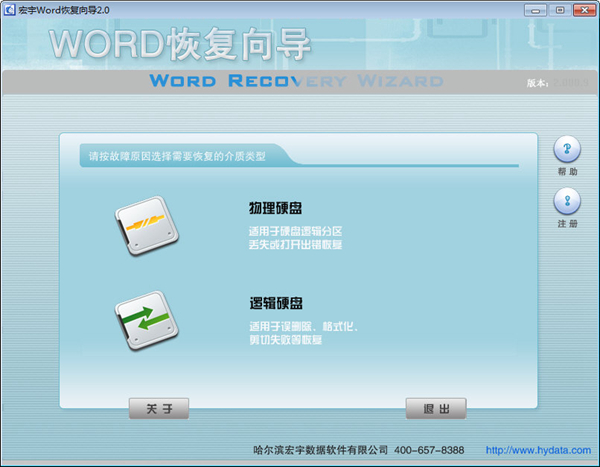Image resolution: width=600 pixels, height=467 pixels.
Task: Open Help via the round question mark icon
Action: (567, 149)
